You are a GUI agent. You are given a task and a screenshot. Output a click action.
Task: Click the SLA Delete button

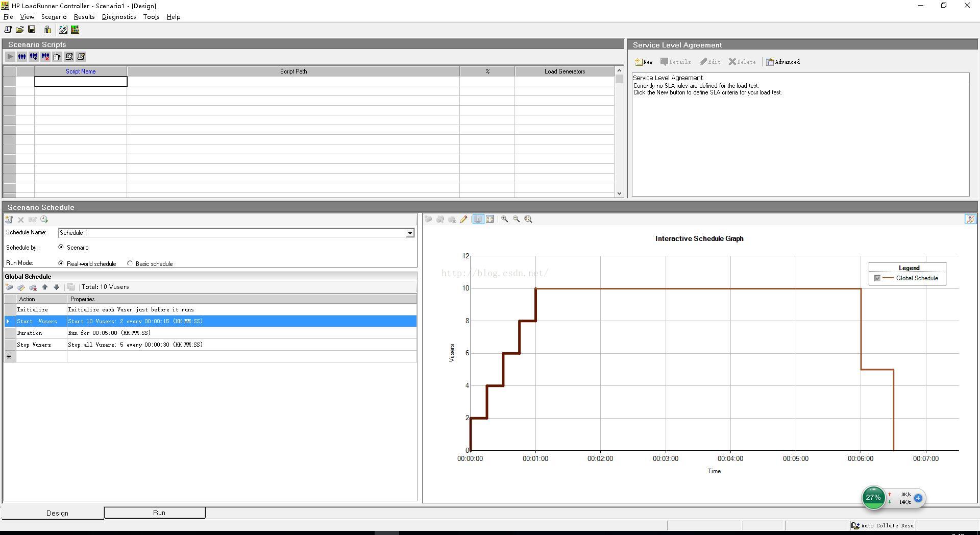[x=742, y=62]
